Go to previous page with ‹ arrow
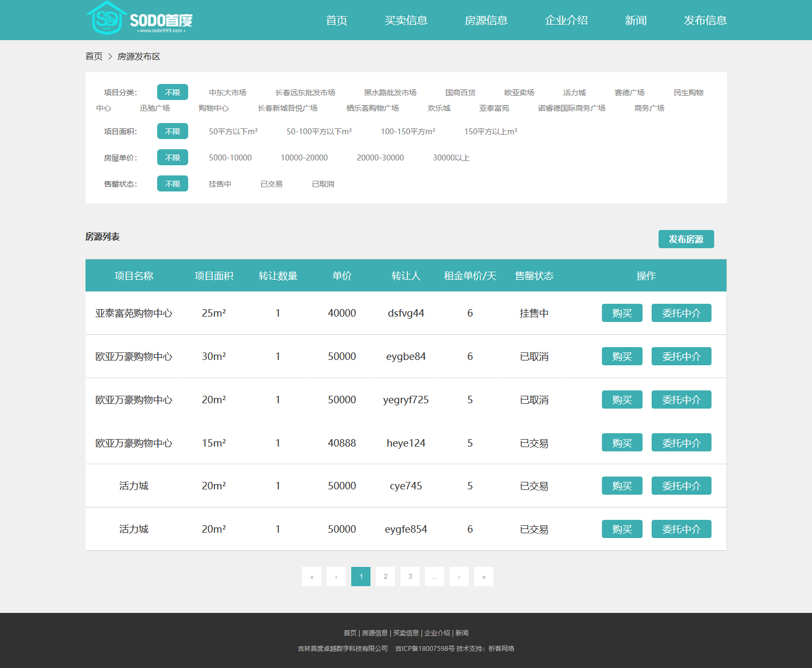Screen dimensions: 812x668 336,577
